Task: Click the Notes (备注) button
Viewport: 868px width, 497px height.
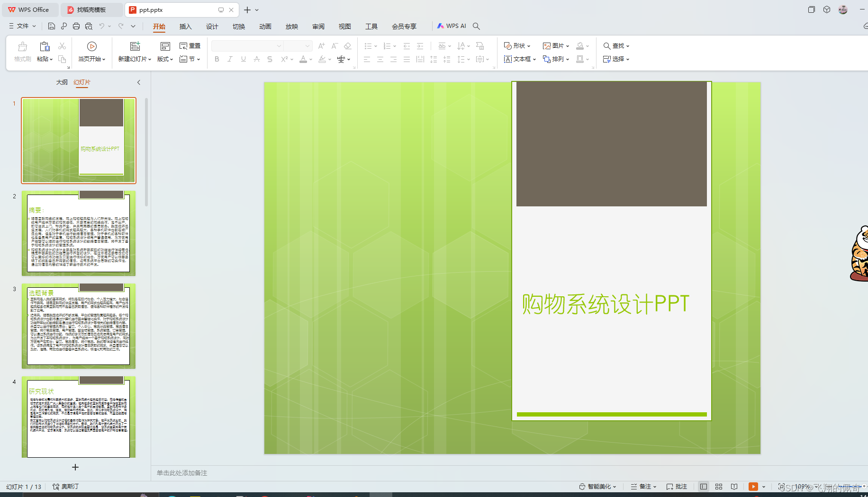Action: tap(643, 487)
